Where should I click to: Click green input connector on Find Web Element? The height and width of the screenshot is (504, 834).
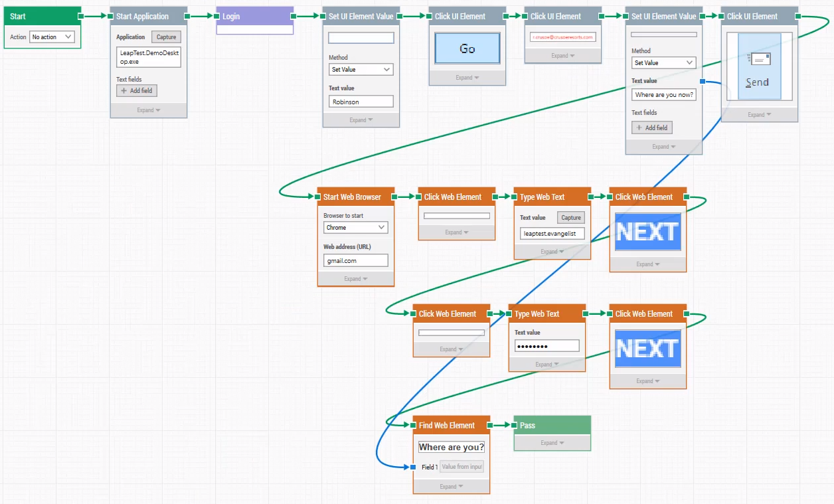[x=413, y=425]
